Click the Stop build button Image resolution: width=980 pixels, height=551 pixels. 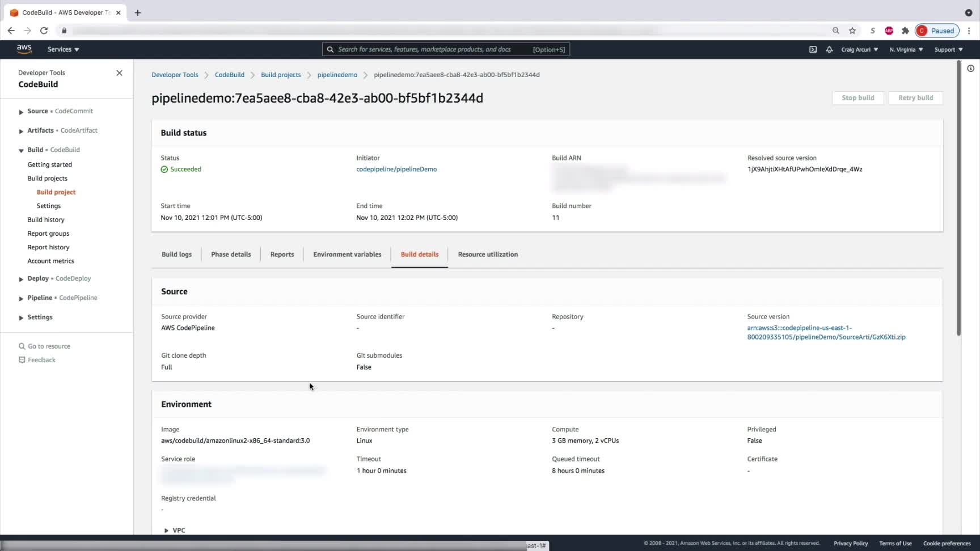(x=857, y=98)
